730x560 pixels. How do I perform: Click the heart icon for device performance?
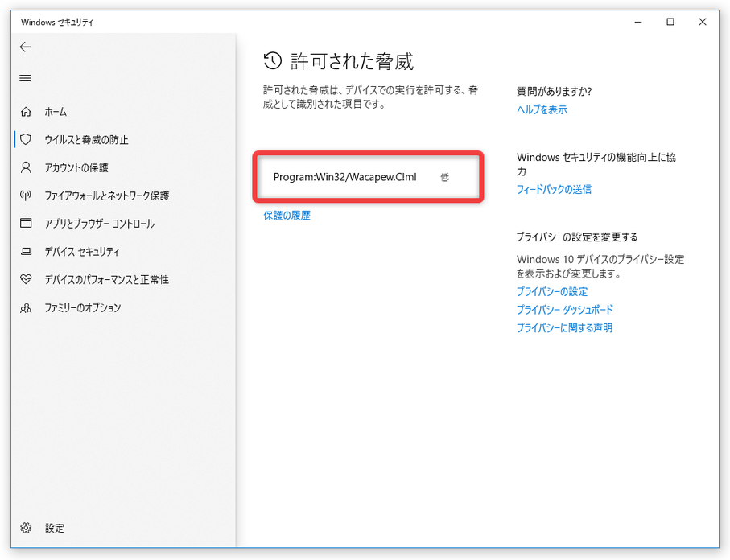pyautogui.click(x=26, y=279)
